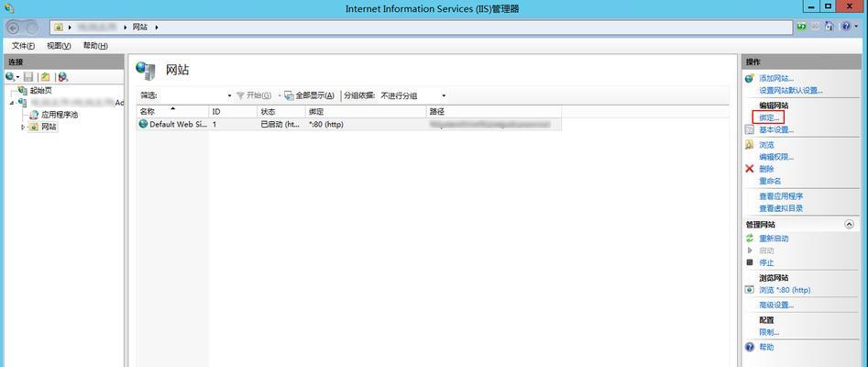Go back with the navigation back arrow
Viewport: 868px width, 367px height.
click(13, 27)
